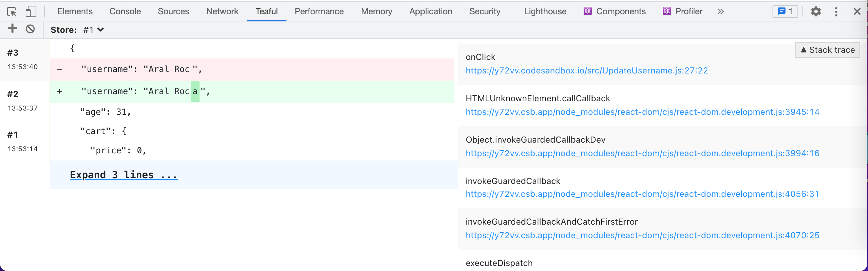
Task: Switch to the Console tab
Action: (x=125, y=11)
